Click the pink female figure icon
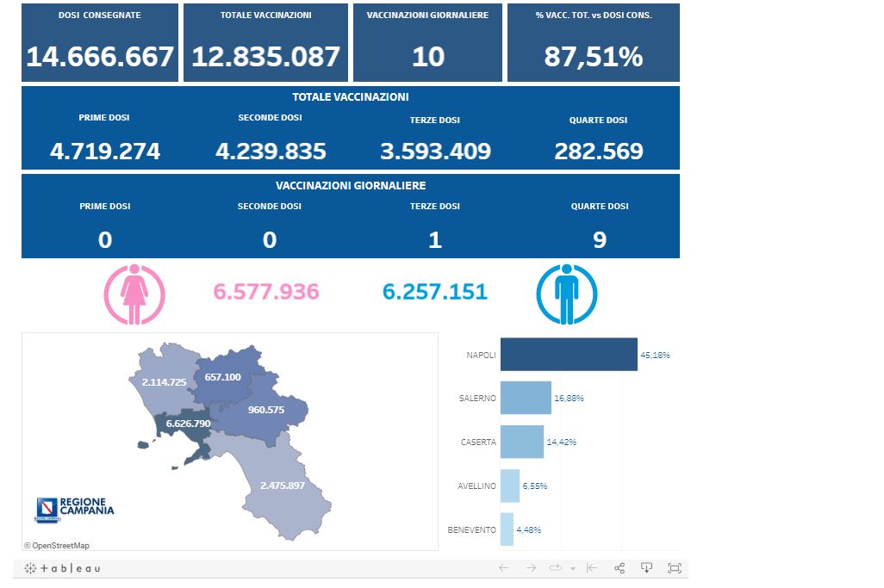The width and height of the screenshot is (884, 588). 134,294
